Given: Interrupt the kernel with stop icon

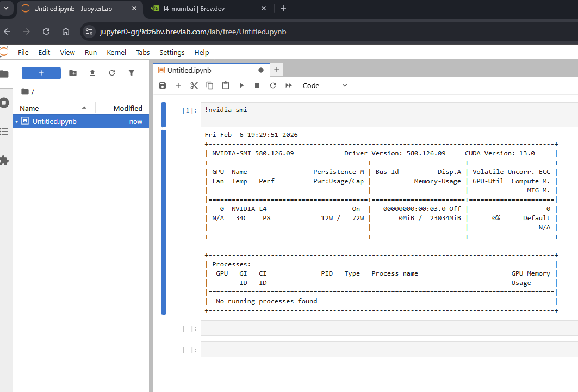Looking at the screenshot, I should (257, 85).
